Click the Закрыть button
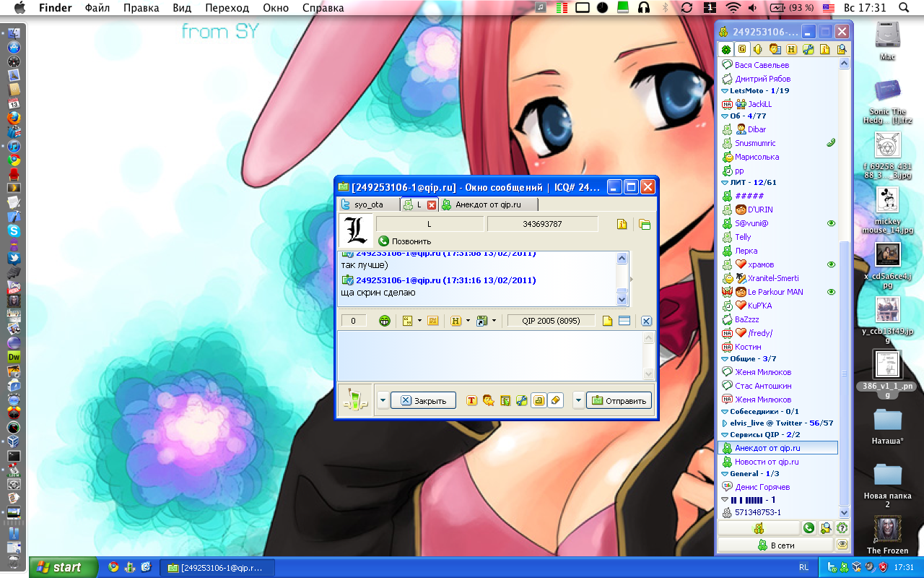This screenshot has height=578, width=924. [x=424, y=400]
